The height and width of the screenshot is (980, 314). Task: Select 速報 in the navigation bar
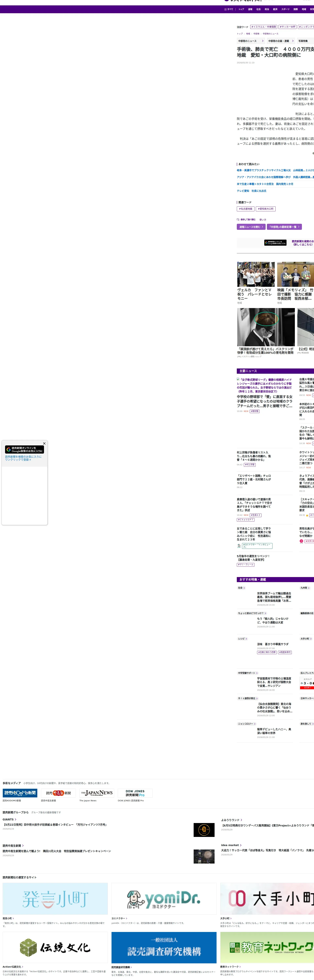250,9
